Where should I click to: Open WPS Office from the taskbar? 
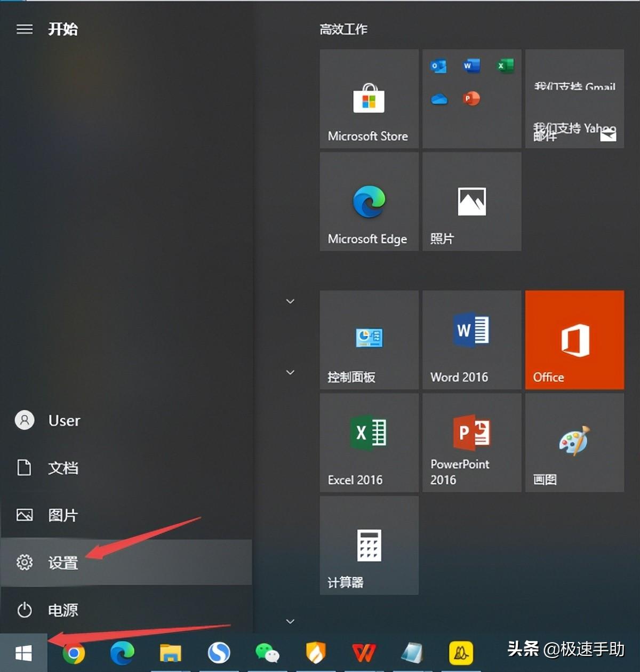click(364, 653)
